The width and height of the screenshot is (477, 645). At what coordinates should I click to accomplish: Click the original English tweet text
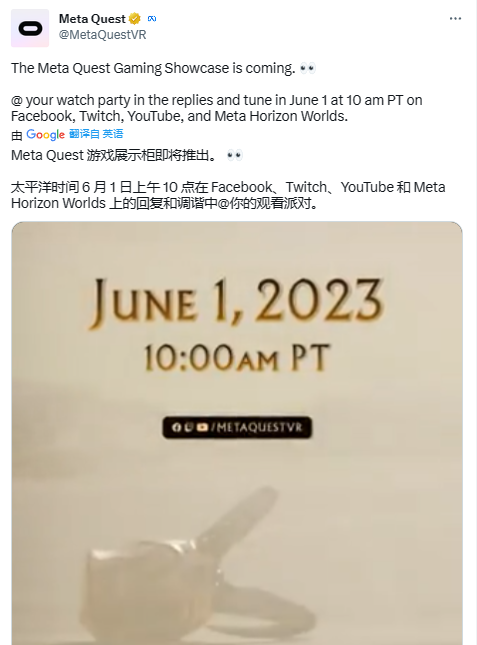[217, 92]
